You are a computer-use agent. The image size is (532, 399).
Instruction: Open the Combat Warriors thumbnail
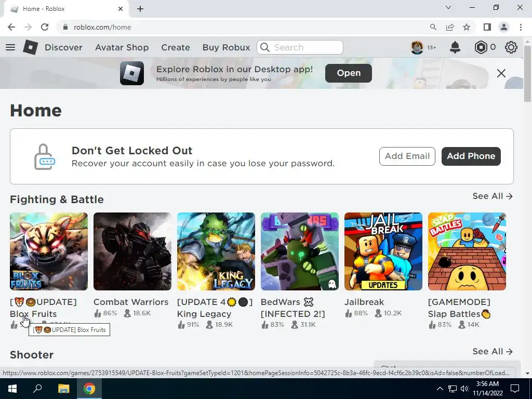(132, 251)
